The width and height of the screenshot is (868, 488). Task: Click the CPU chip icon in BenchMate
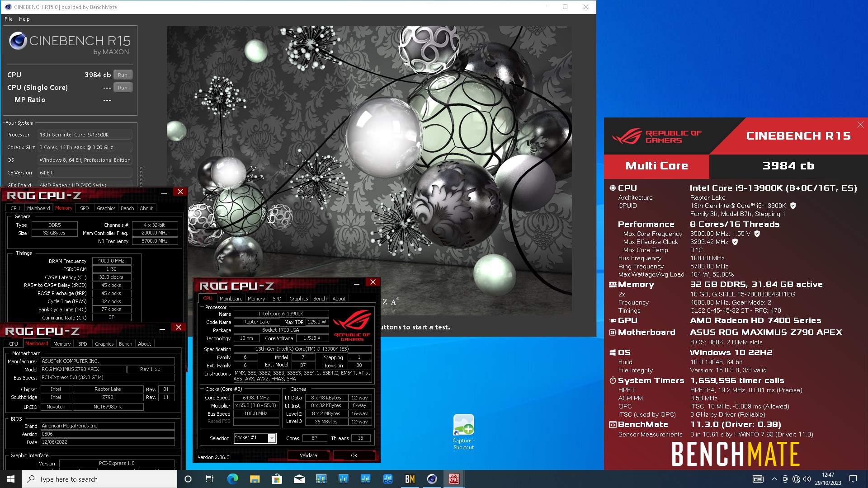613,188
